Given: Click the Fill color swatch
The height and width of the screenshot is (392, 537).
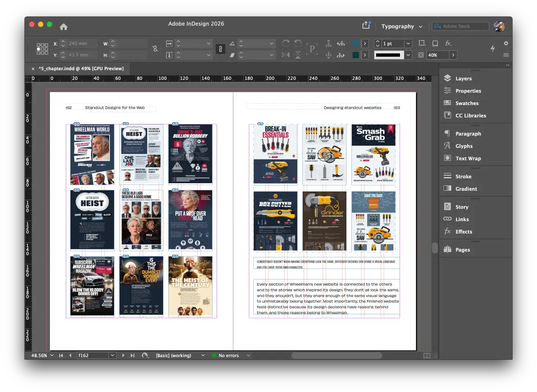Looking at the screenshot, I should (356, 43).
